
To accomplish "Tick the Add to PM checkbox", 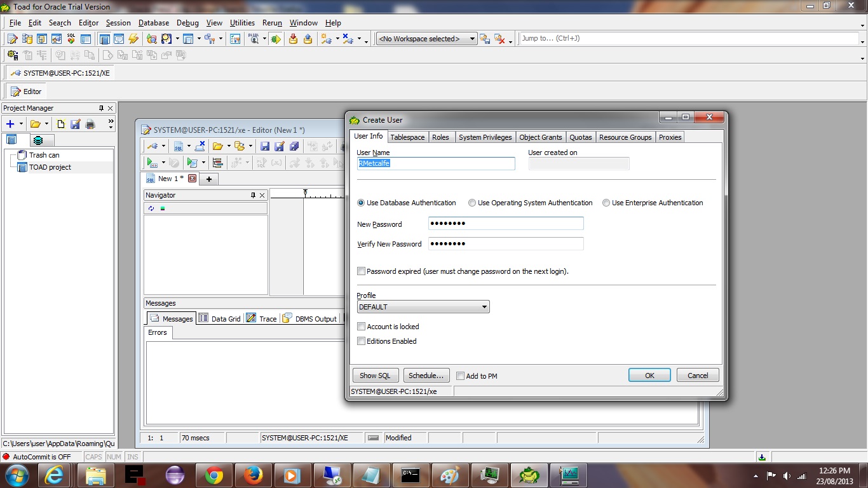I will tap(461, 376).
